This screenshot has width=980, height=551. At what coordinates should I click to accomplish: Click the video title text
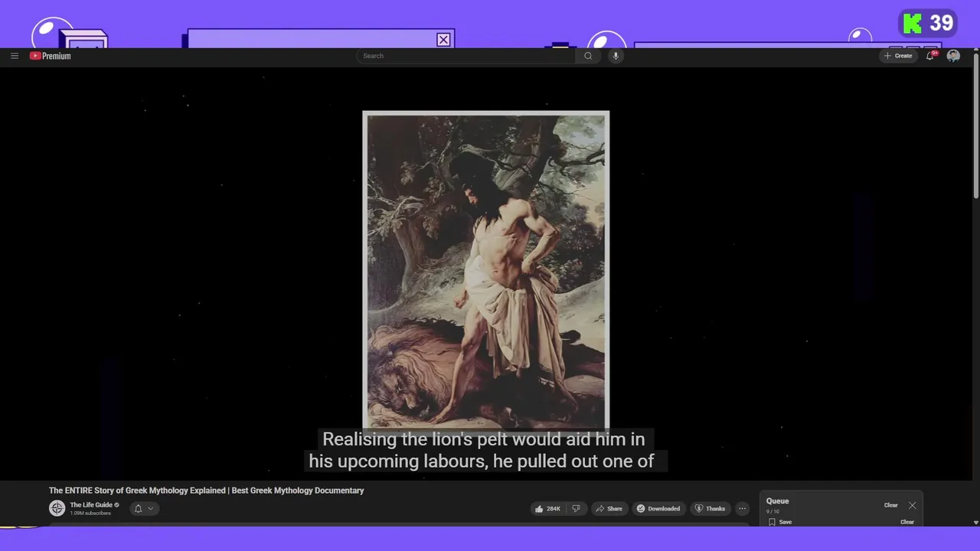point(207,491)
